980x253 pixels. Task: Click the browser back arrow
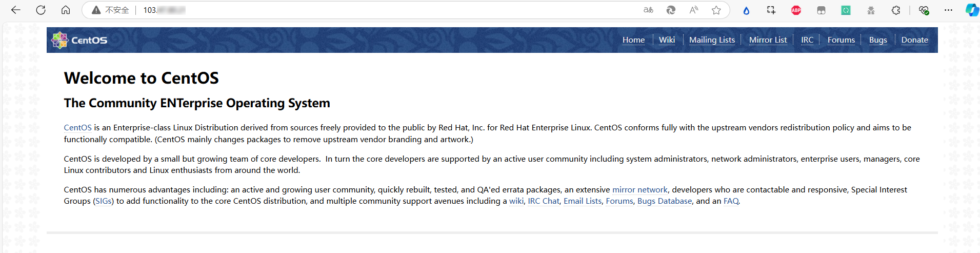tap(16, 10)
